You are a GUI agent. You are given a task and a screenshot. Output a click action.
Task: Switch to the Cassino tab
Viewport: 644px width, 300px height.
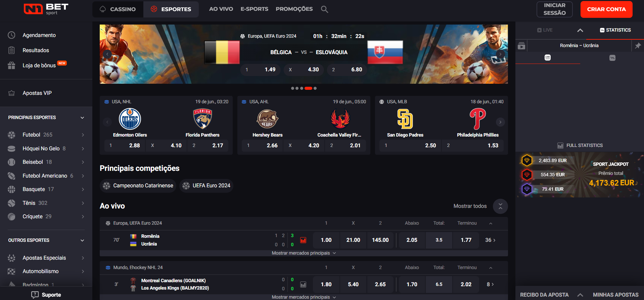(118, 9)
